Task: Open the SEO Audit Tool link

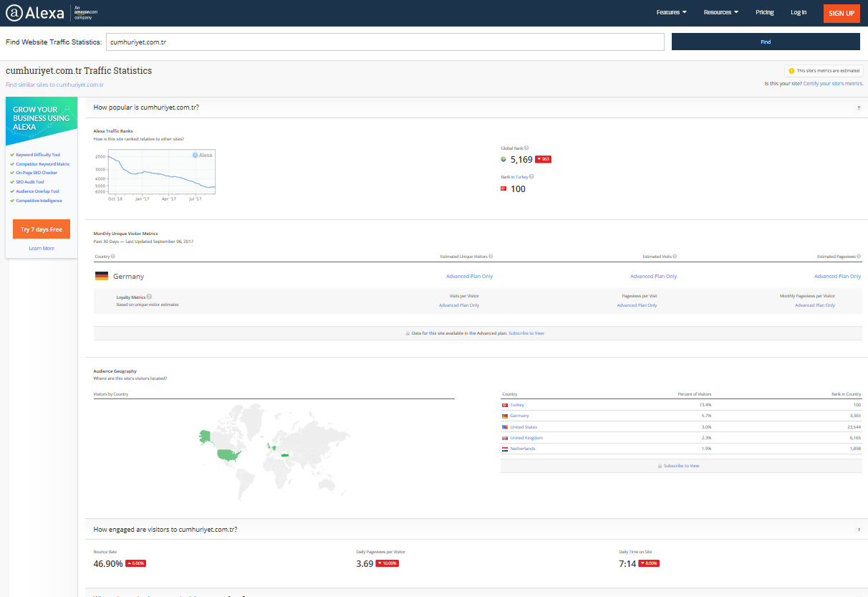Action: click(30, 182)
